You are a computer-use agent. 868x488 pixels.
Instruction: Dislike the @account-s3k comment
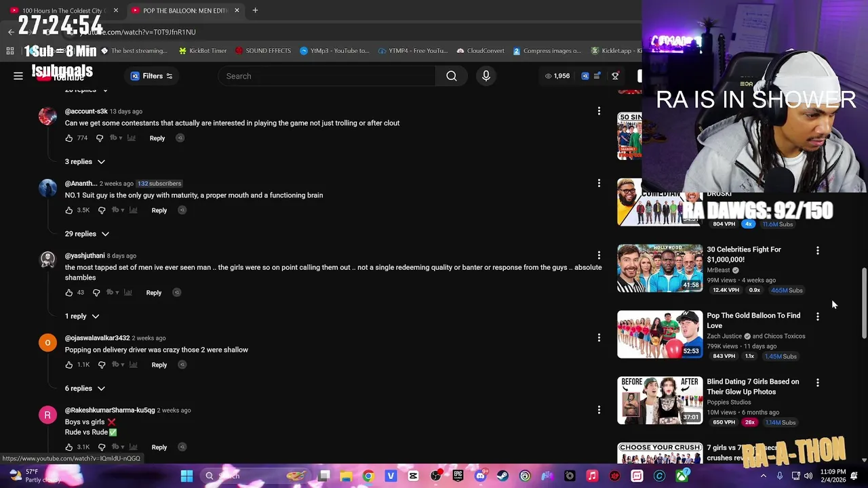tap(100, 138)
